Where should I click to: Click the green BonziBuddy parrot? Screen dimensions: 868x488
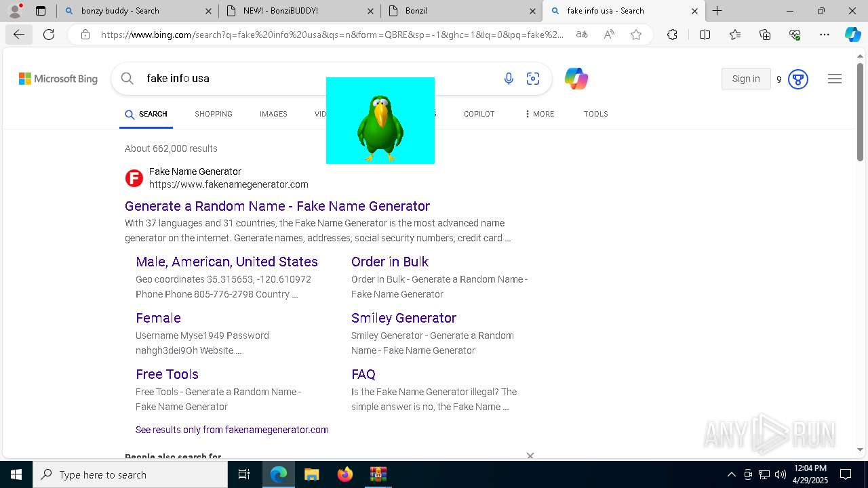(380, 127)
